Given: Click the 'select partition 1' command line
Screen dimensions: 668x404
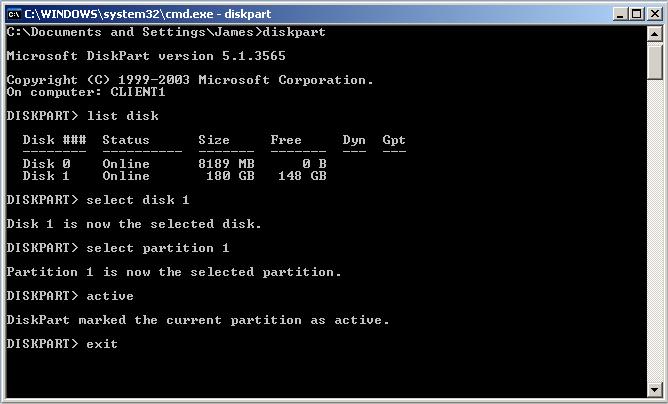Looking at the screenshot, I should click(158, 248).
